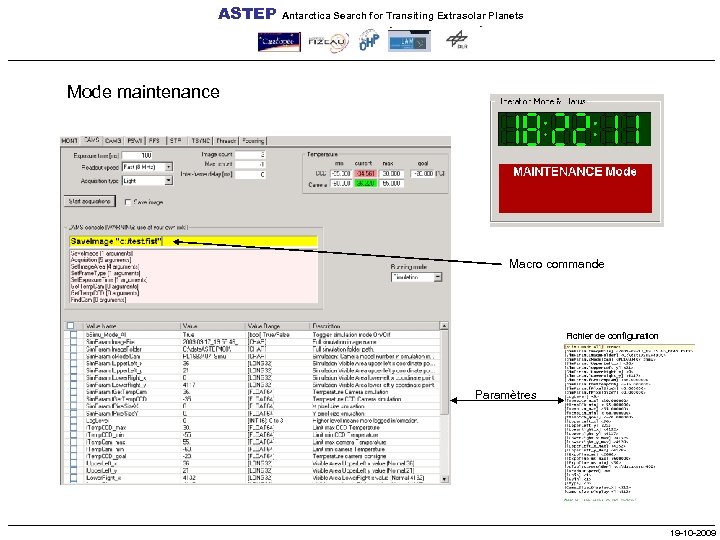
Task: Check the fTempCCD_max row checkbox
Action: click(73, 428)
